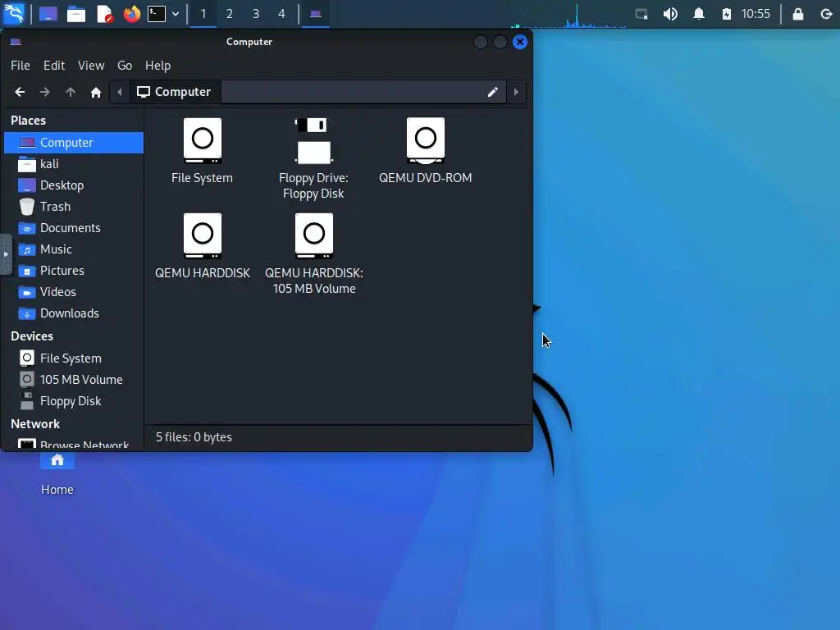Click the '5 files: 0 bytes' status text
840x630 pixels.
click(194, 437)
